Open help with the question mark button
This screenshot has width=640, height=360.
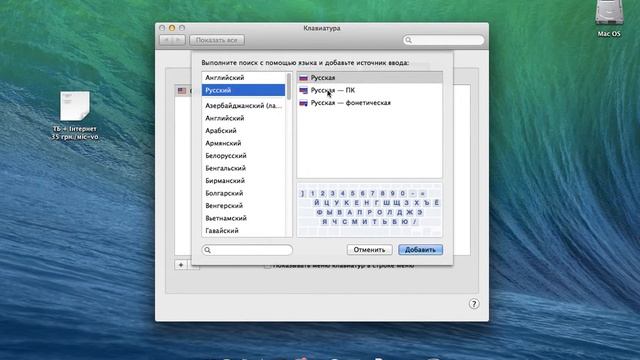pyautogui.click(x=474, y=304)
